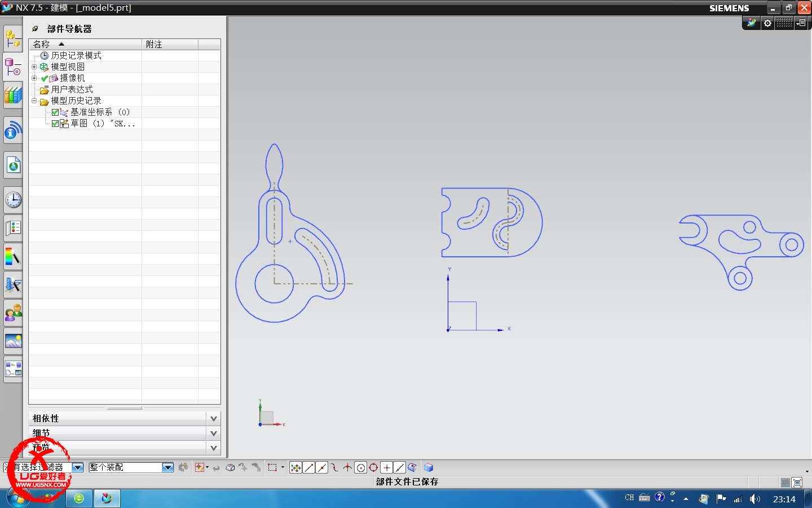Open the Roles sidebar tab with two people
This screenshot has height=508, width=812.
click(12, 313)
